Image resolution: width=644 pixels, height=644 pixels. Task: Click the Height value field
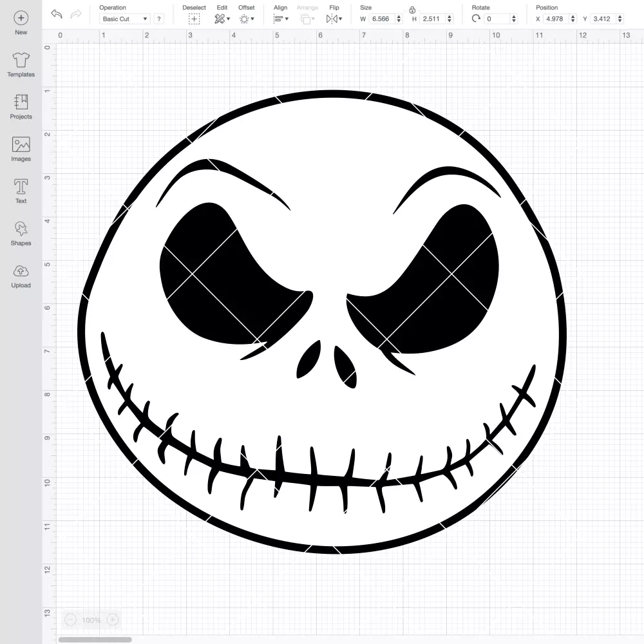[433, 19]
